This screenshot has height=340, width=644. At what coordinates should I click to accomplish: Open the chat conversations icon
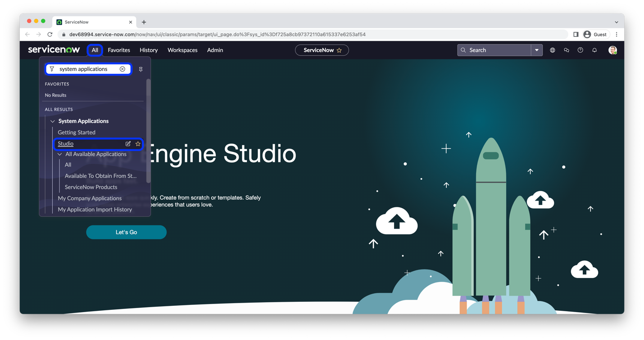click(567, 50)
